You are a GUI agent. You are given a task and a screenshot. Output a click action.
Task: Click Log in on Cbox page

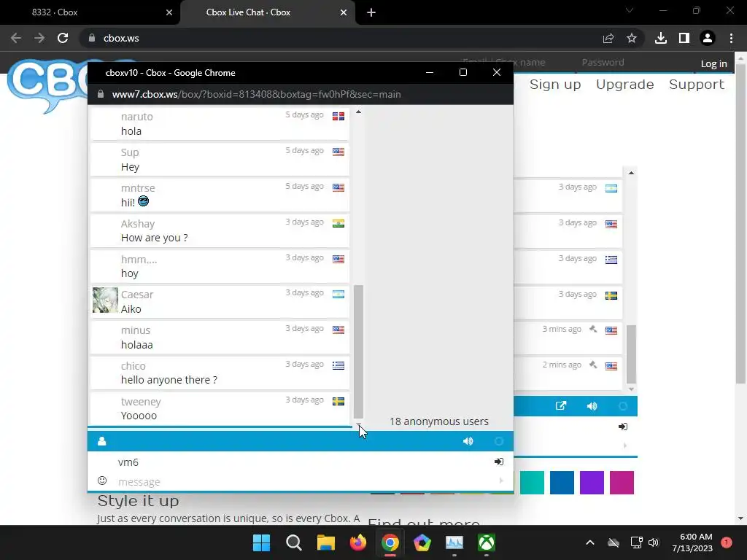[713, 63]
